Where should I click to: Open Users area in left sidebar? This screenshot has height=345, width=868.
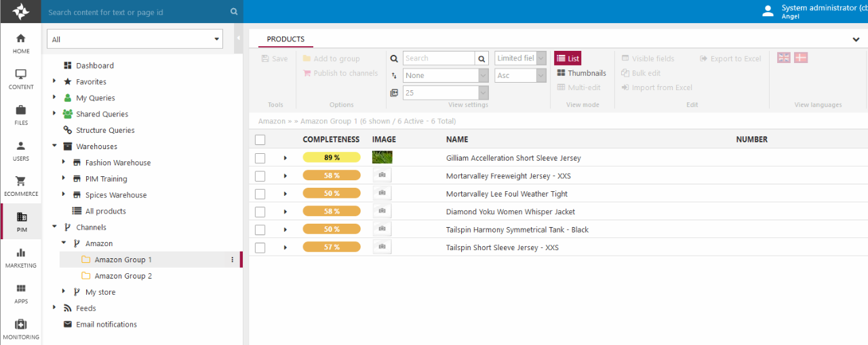coord(20,150)
